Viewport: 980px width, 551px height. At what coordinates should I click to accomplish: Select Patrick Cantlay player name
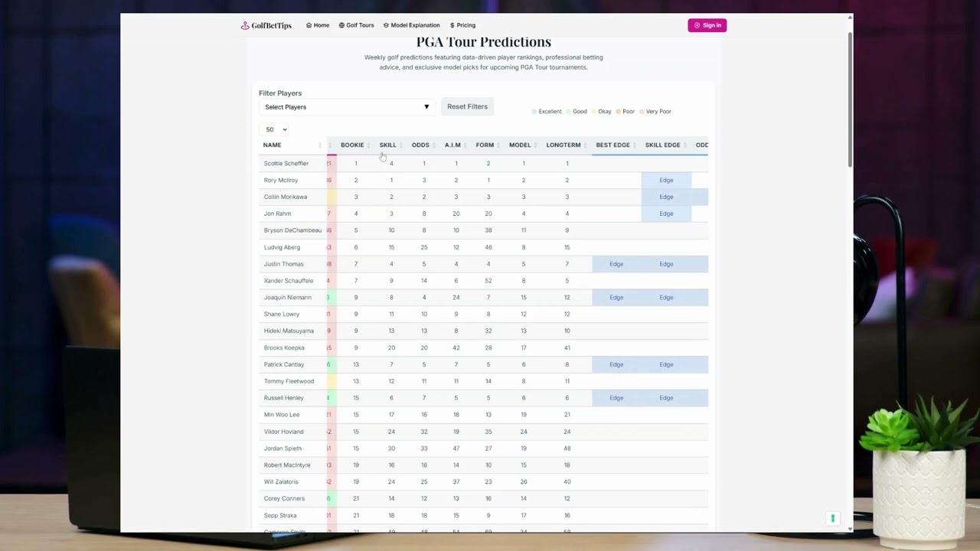point(284,364)
